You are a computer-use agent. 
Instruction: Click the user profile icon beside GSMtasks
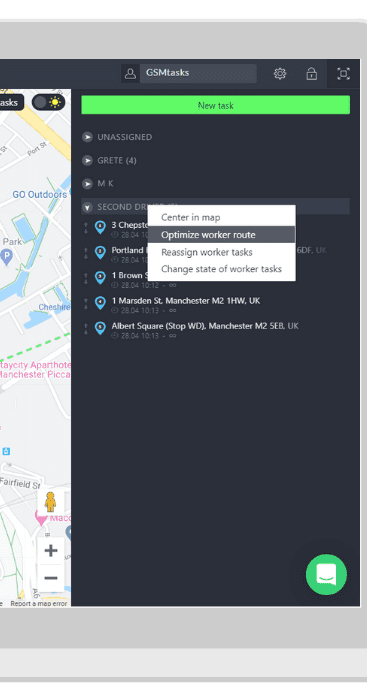tap(130, 73)
